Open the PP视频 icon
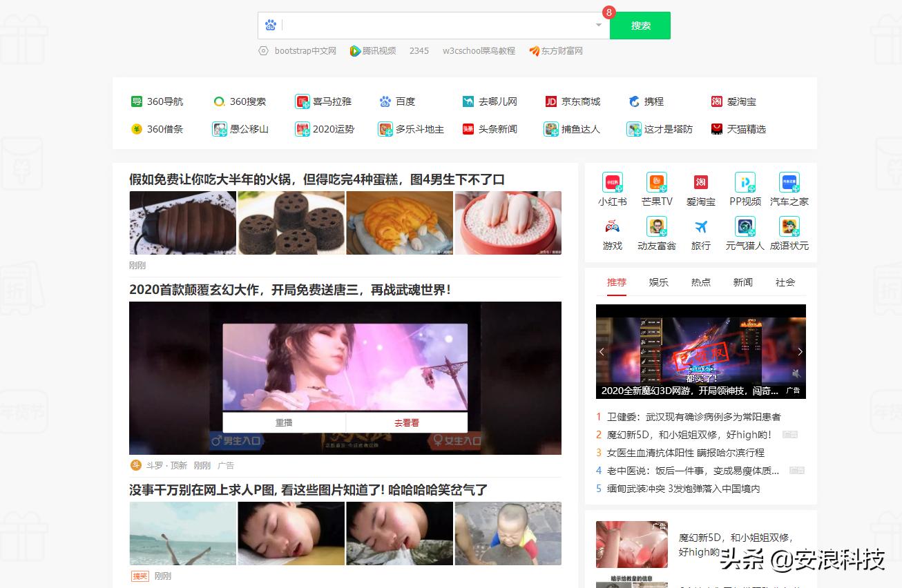This screenshot has height=588, width=902. pos(745,188)
